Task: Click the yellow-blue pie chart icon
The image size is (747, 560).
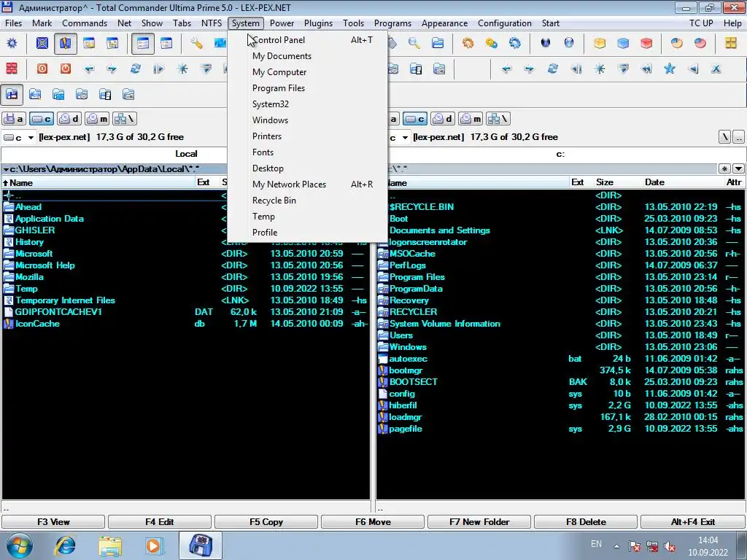Action: [x=676, y=43]
